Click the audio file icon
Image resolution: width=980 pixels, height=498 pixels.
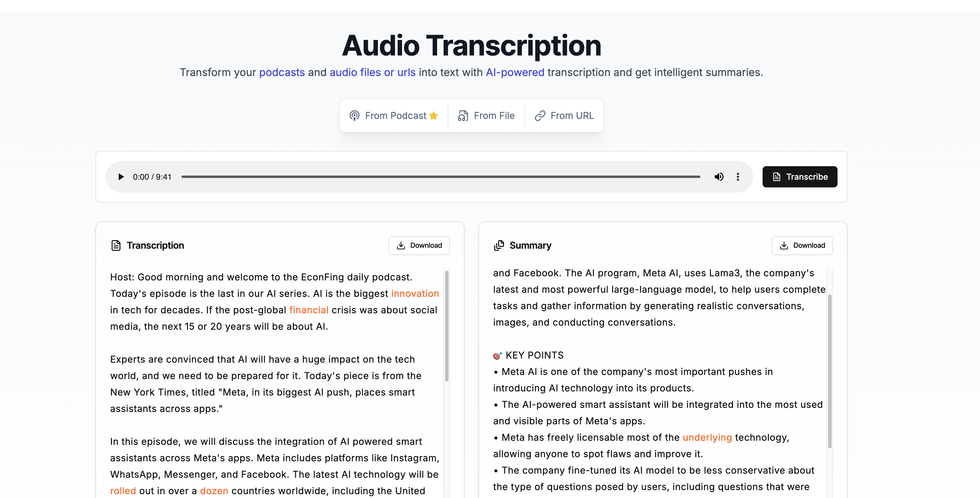(x=463, y=116)
